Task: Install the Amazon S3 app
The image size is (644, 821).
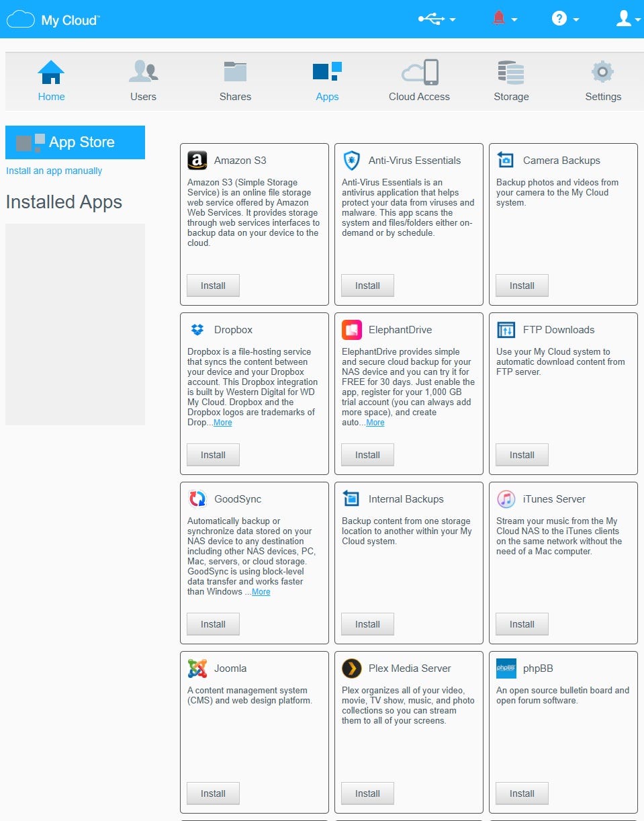Action: pyautogui.click(x=213, y=286)
